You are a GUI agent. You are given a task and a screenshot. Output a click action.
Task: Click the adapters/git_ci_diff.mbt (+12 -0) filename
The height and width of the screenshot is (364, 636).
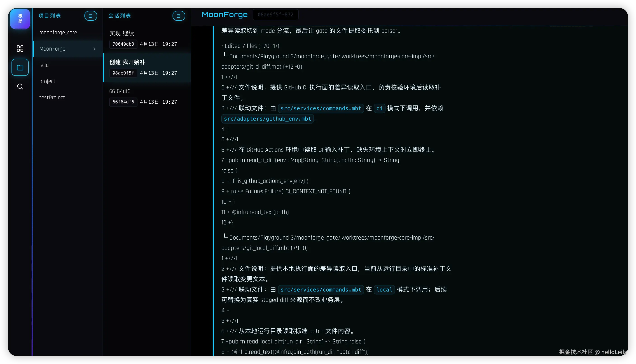(262, 67)
